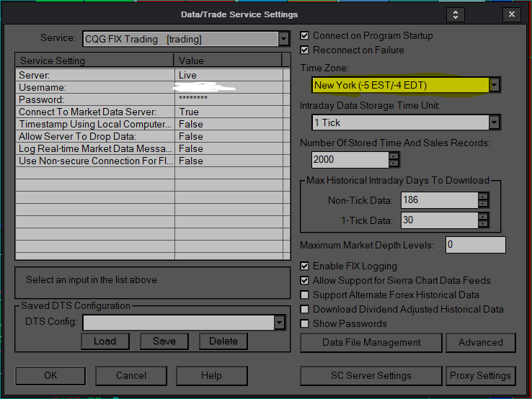Open Data File Management
Image resolution: width=532 pixels, height=399 pixels.
371,342
